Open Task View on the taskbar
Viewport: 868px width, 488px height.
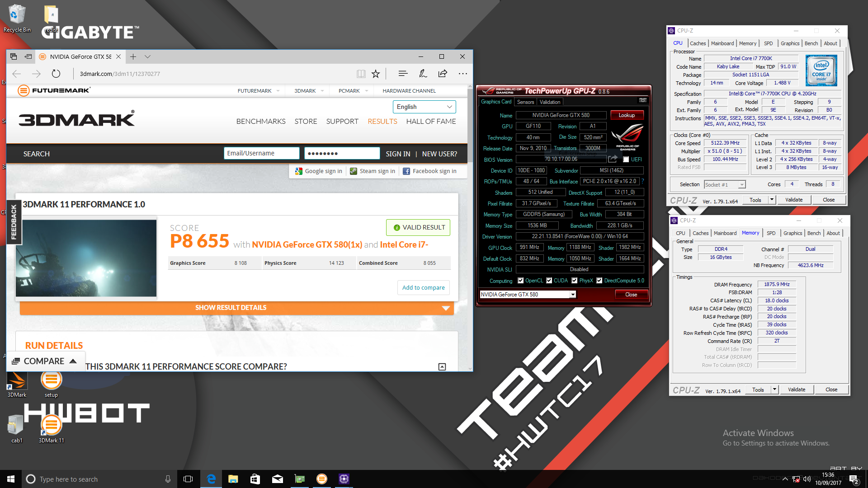point(188,479)
